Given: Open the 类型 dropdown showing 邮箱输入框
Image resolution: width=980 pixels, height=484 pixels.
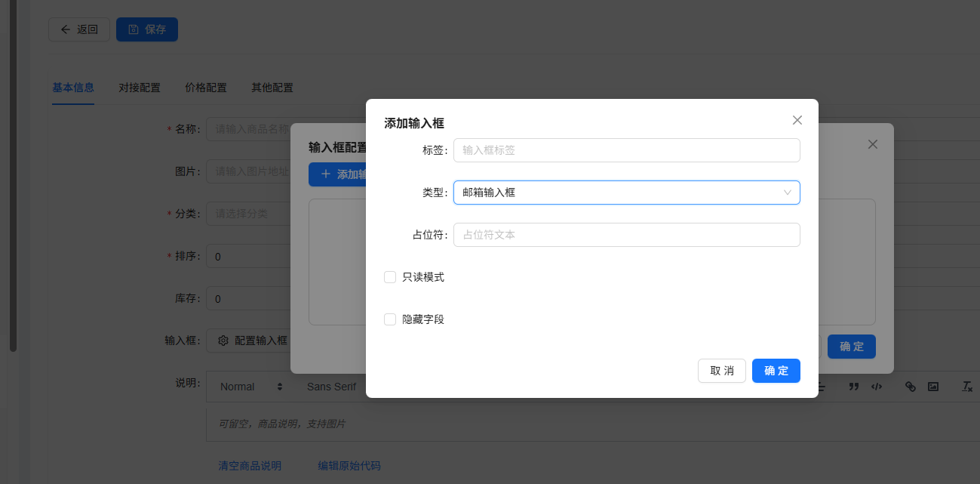Looking at the screenshot, I should click(626, 193).
